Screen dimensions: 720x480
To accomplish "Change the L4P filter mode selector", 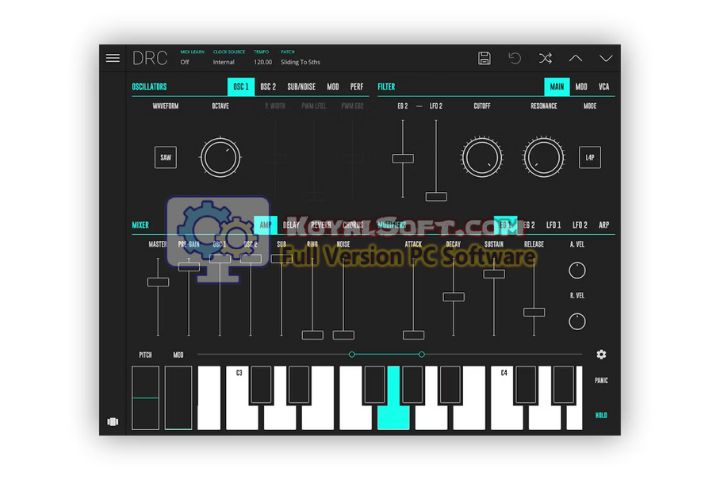I will [590, 157].
